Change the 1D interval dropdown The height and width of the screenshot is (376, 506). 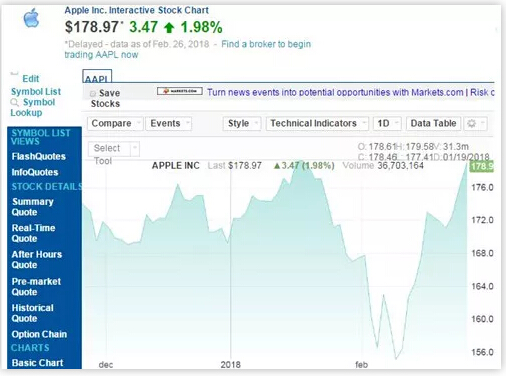[x=387, y=123]
